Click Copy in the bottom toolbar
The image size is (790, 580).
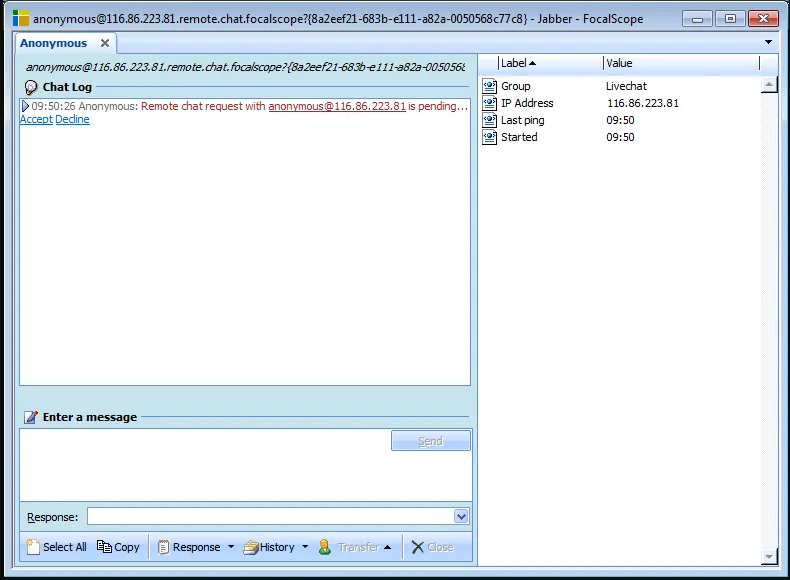tap(118, 547)
